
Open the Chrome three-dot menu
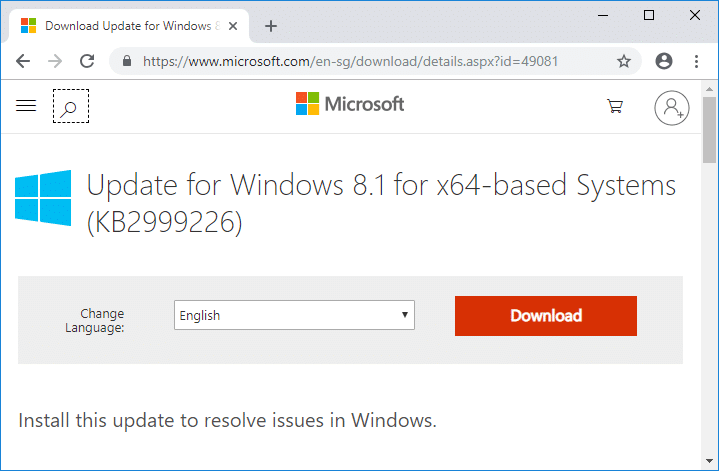(697, 61)
